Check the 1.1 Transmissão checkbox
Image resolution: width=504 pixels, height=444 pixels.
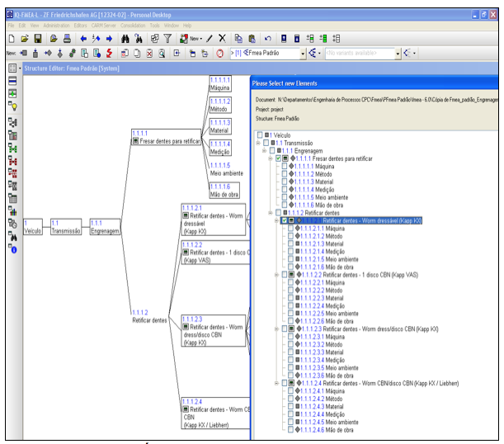(266, 143)
